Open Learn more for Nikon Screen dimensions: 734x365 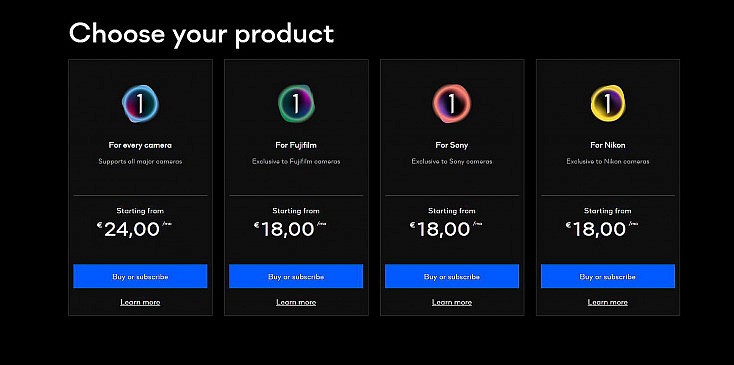pyautogui.click(x=608, y=302)
